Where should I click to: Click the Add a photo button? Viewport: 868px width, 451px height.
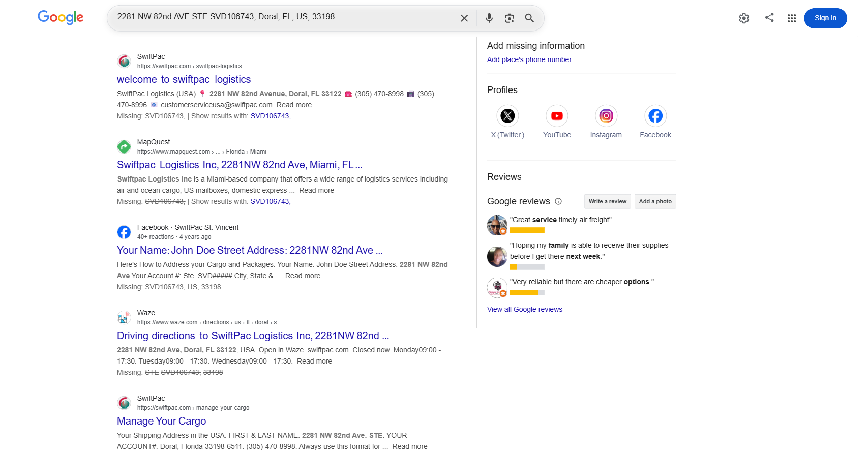coord(655,201)
